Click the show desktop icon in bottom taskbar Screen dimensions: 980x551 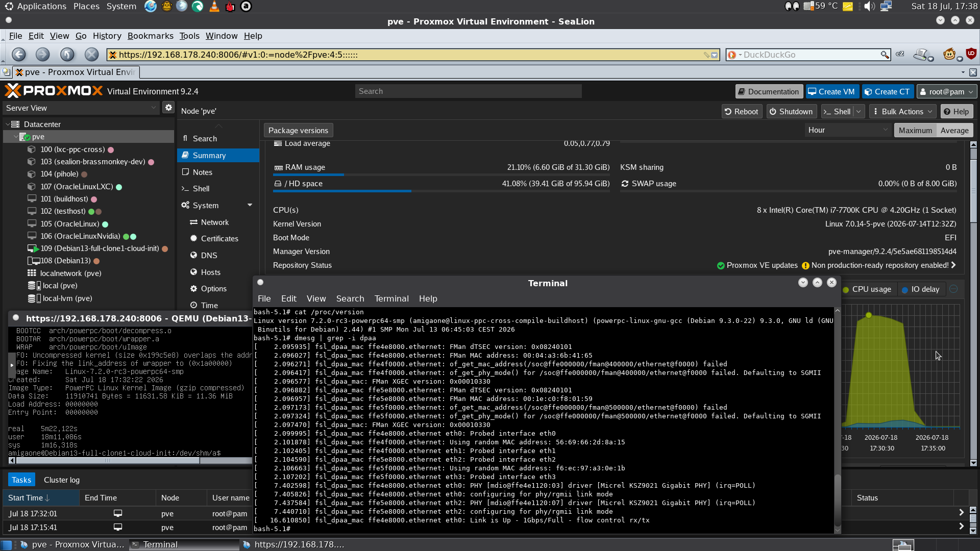click(7, 545)
